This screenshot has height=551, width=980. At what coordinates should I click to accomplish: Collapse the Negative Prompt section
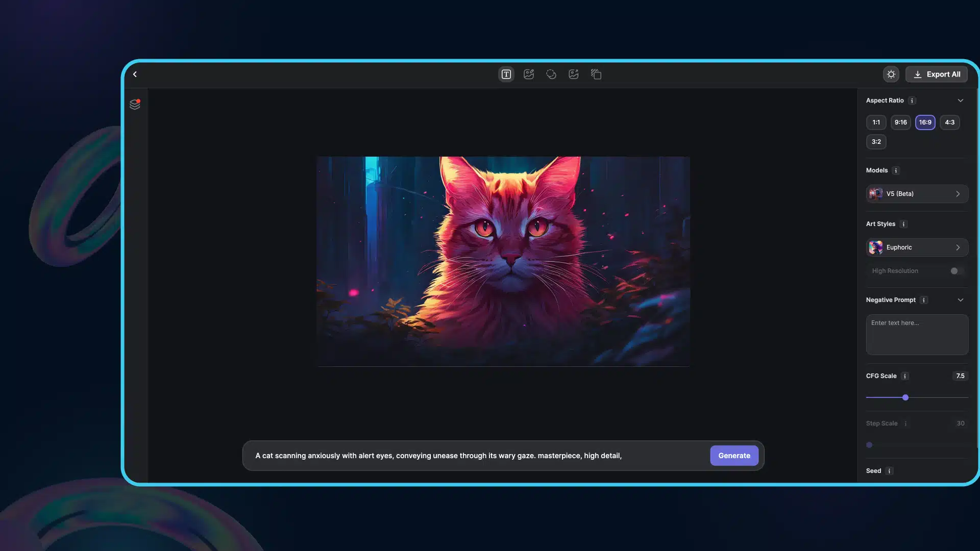point(961,300)
